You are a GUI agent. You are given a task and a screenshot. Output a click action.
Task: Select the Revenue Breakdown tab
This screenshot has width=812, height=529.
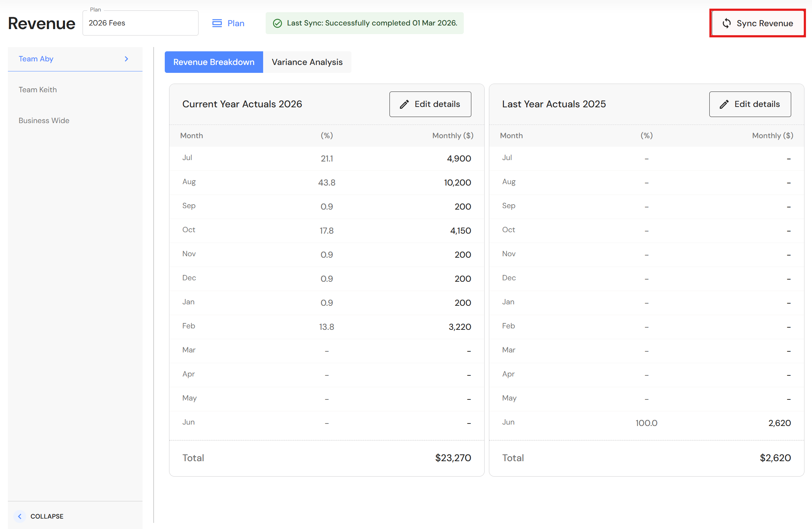tap(214, 62)
